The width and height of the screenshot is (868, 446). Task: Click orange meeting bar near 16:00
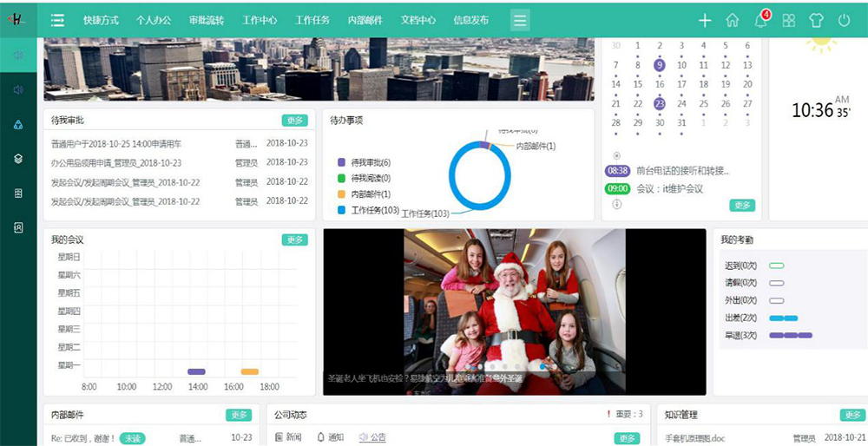(x=250, y=372)
